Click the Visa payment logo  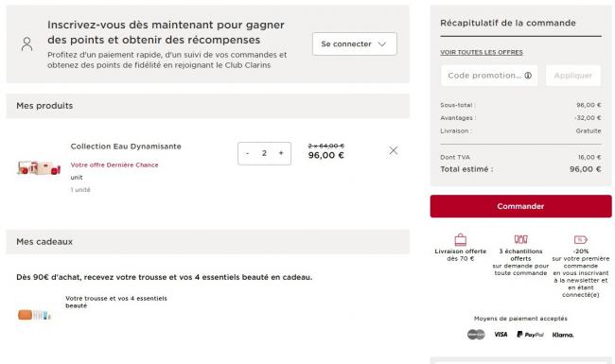click(x=501, y=335)
